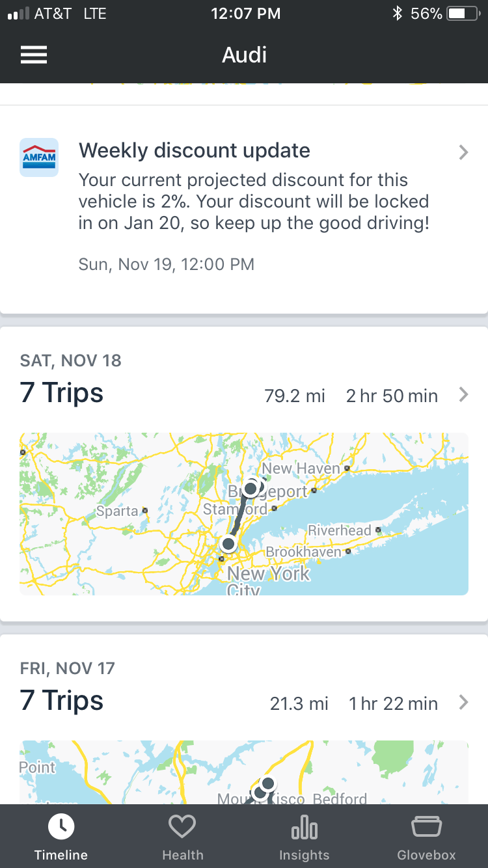Switch to the Health tab label
This screenshot has width=488, height=868.
point(182,855)
